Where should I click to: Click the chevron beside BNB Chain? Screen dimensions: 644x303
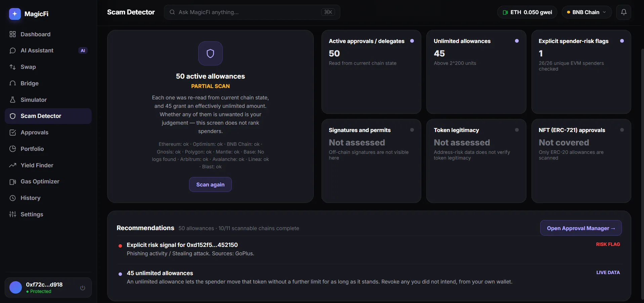click(x=604, y=12)
